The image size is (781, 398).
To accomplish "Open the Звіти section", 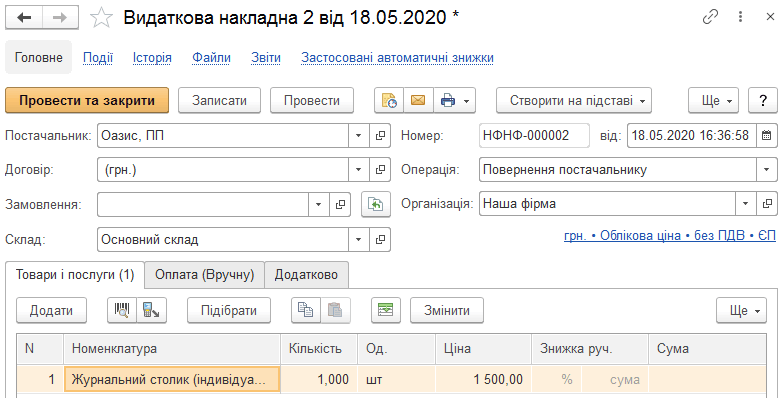I will coord(266,58).
